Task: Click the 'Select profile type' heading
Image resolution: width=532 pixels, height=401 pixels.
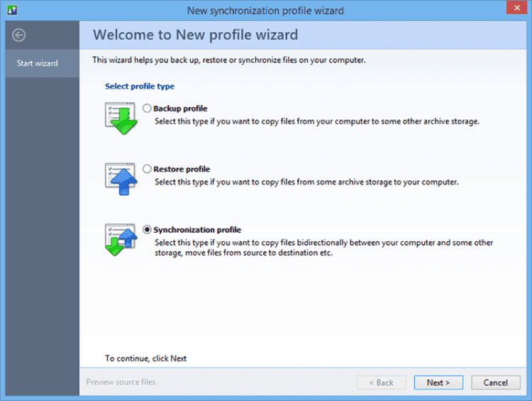Action: click(x=140, y=87)
